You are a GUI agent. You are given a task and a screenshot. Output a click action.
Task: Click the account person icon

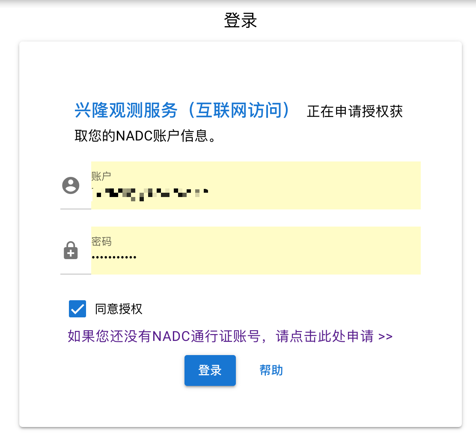pyautogui.click(x=71, y=185)
